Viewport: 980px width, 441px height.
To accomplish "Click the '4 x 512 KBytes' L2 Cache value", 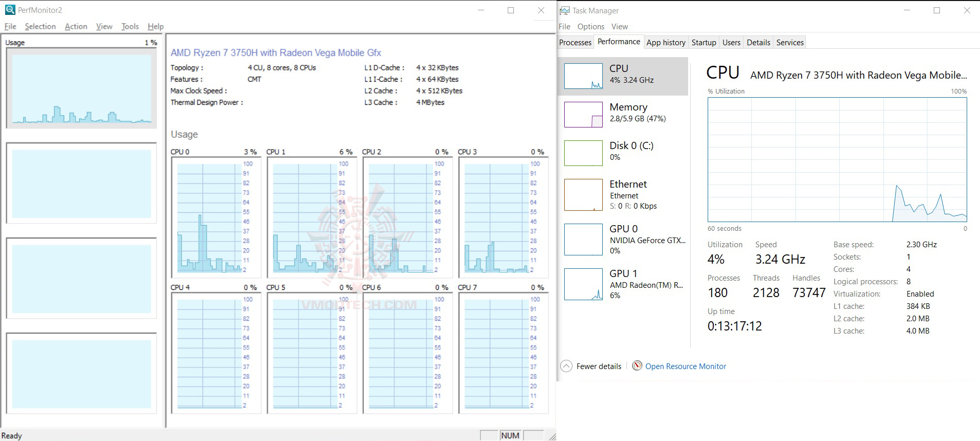I will pos(439,91).
